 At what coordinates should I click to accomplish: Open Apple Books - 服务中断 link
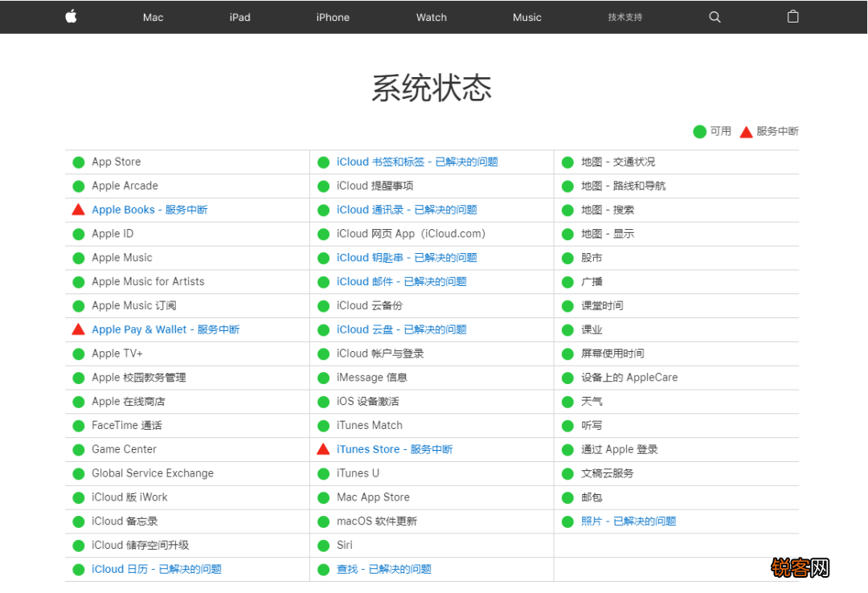click(149, 209)
